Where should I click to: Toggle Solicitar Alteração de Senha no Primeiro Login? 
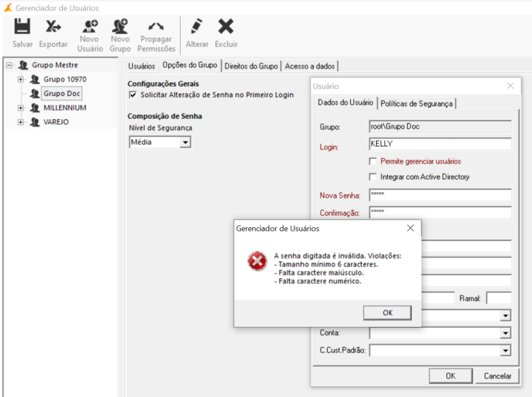click(133, 95)
